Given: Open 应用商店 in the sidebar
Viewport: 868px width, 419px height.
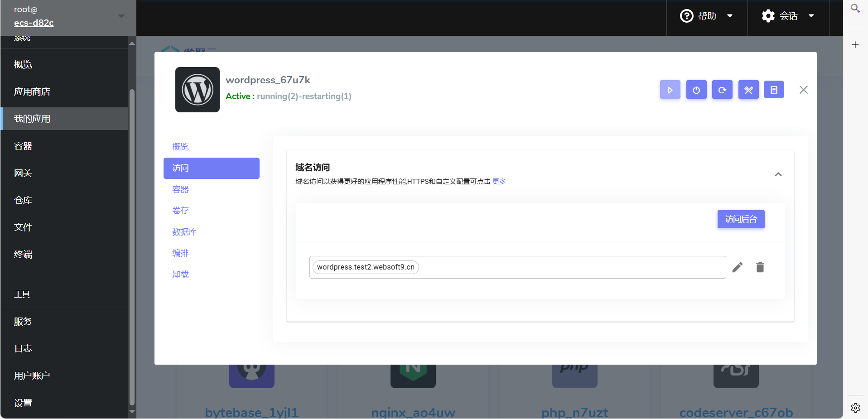Looking at the screenshot, I should pos(64,92).
